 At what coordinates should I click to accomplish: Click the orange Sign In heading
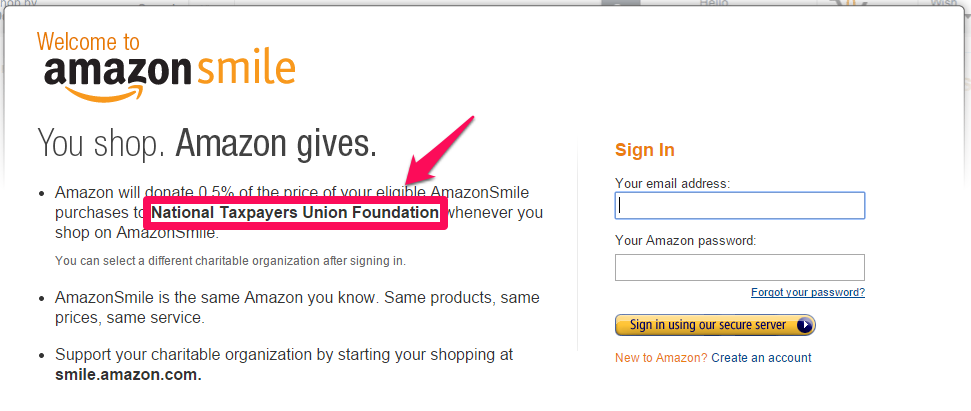(x=645, y=150)
